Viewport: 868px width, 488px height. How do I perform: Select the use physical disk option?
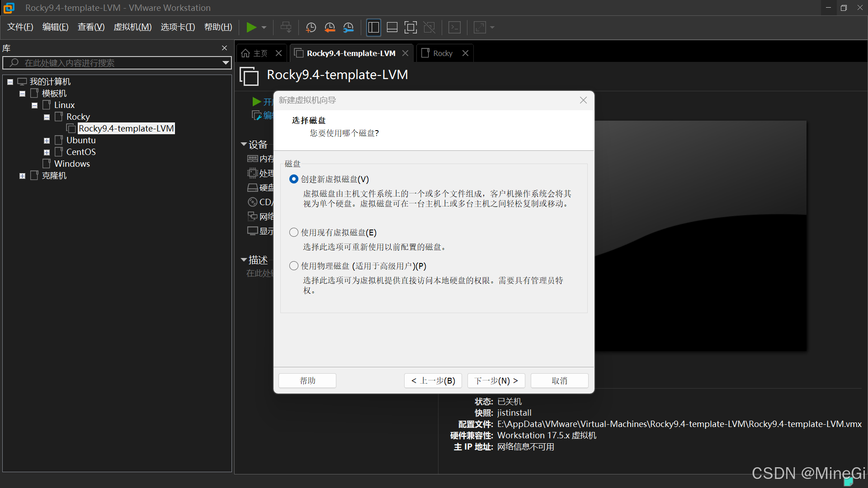294,266
